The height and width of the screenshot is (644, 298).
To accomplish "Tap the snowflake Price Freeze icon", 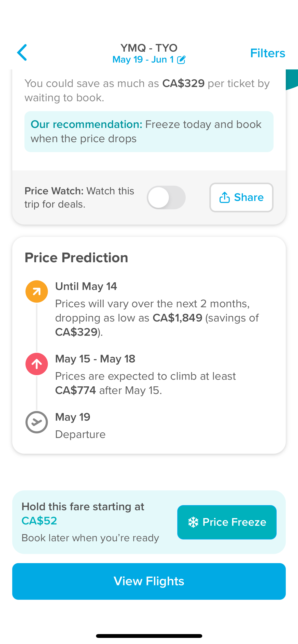I will click(193, 522).
